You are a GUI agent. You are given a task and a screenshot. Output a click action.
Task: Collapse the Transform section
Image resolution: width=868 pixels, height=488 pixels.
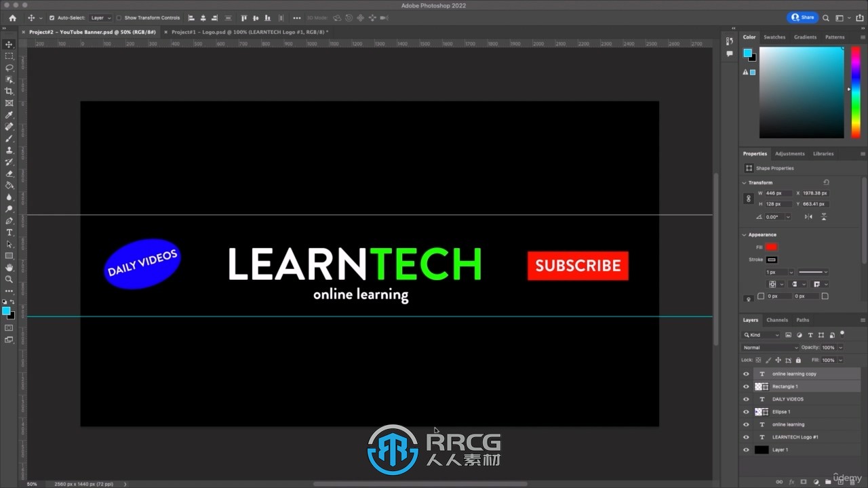point(745,182)
